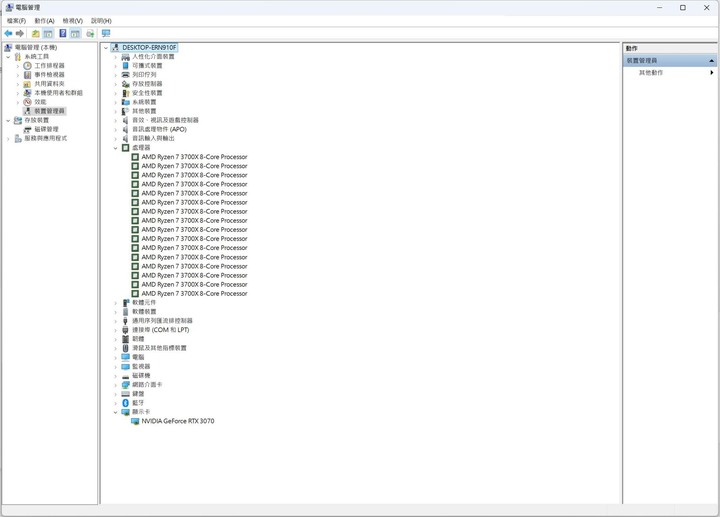The image size is (720, 517).
Task: Click the 效能 performance icon
Action: (x=28, y=102)
